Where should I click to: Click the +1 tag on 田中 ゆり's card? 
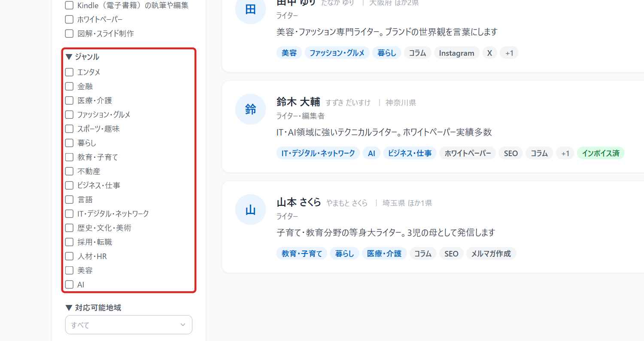pos(509,53)
